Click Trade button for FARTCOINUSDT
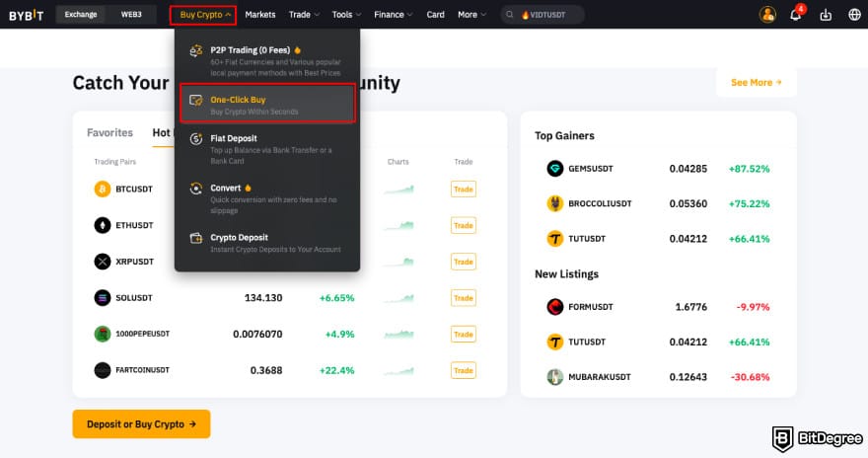This screenshot has height=458, width=868. pyautogui.click(x=464, y=370)
